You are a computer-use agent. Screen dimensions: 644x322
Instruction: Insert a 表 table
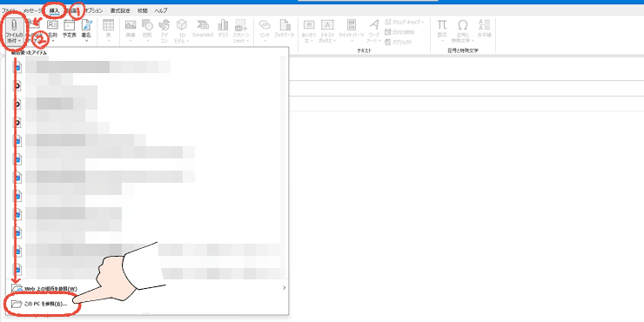[109, 30]
